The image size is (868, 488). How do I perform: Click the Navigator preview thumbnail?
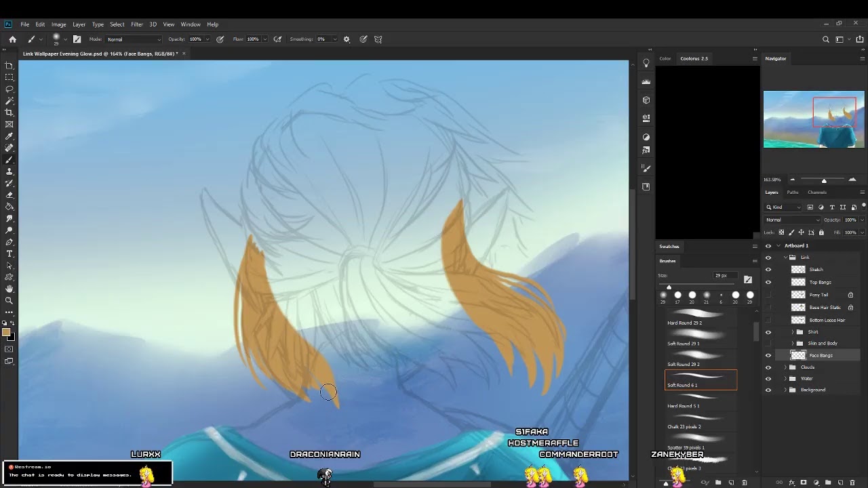(x=814, y=119)
